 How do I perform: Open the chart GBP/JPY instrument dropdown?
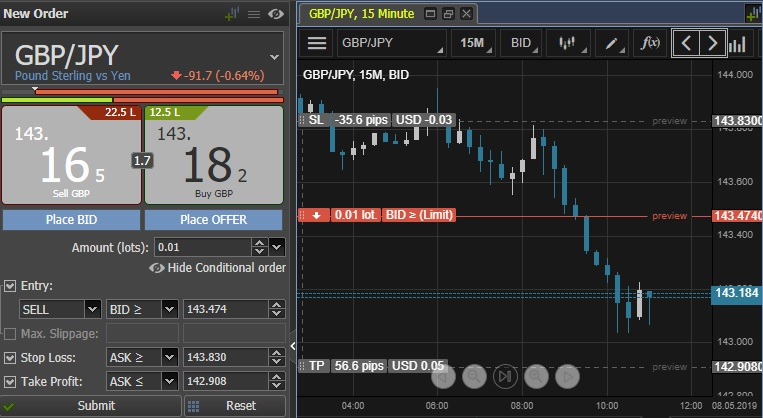click(392, 43)
